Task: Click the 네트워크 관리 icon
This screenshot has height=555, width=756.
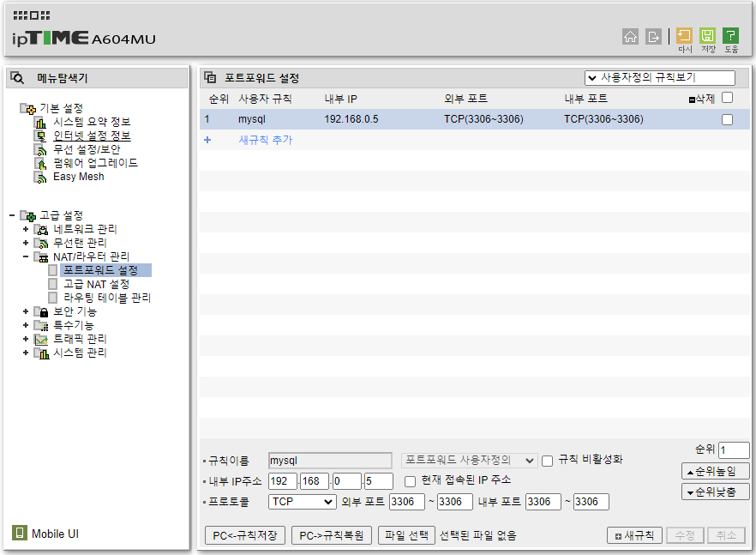Action: click(41, 229)
